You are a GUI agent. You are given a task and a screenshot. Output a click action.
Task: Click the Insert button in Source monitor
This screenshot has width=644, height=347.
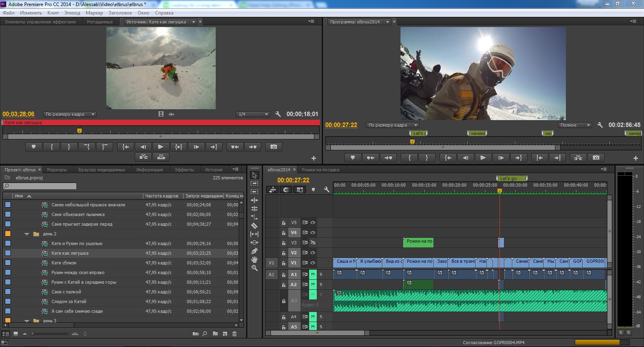[x=143, y=157]
